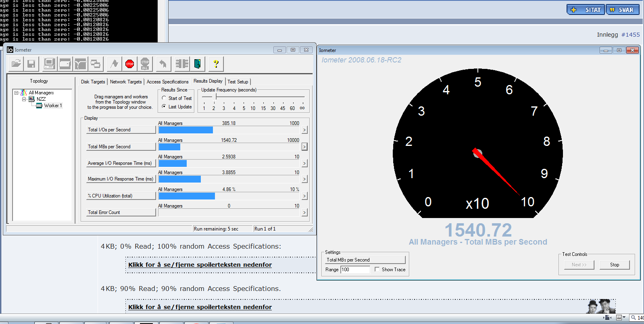Click the fit-to-width page icon in browser status bar
Image resolution: width=644 pixels, height=324 pixels.
click(x=608, y=318)
